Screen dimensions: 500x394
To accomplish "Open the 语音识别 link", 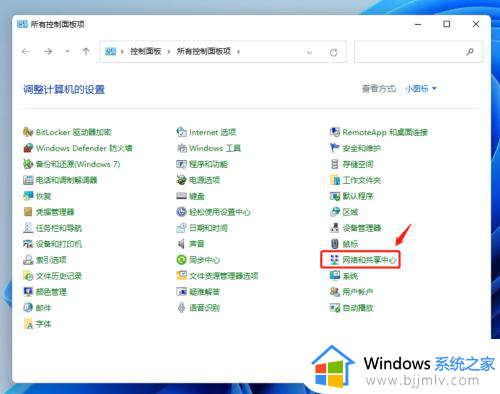I will (204, 308).
